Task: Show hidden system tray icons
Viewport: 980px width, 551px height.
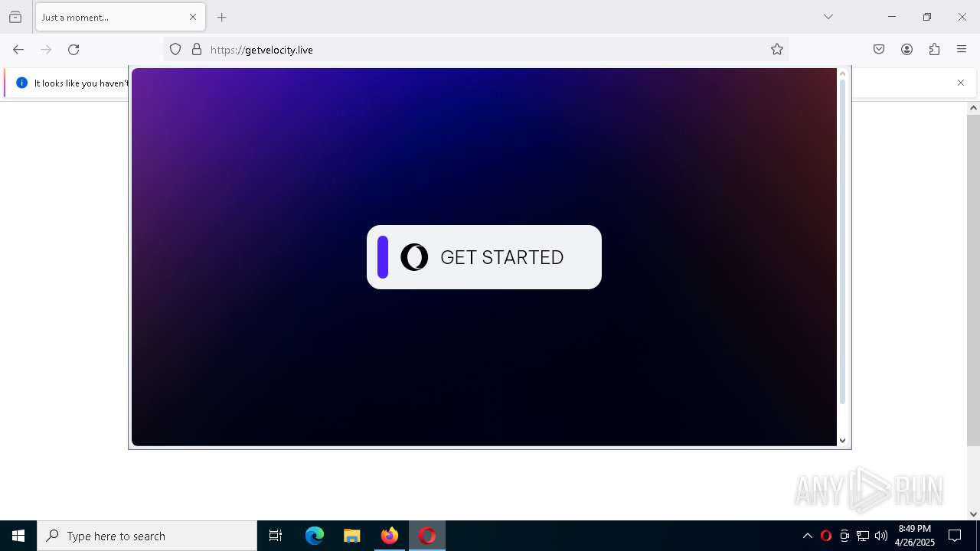Action: pyautogui.click(x=807, y=536)
